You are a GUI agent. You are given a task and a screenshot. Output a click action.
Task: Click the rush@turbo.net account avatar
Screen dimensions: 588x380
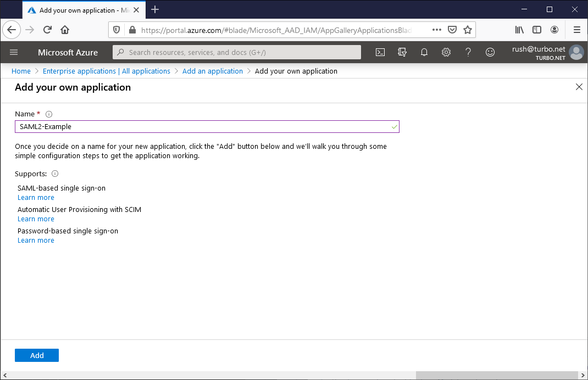tap(576, 52)
